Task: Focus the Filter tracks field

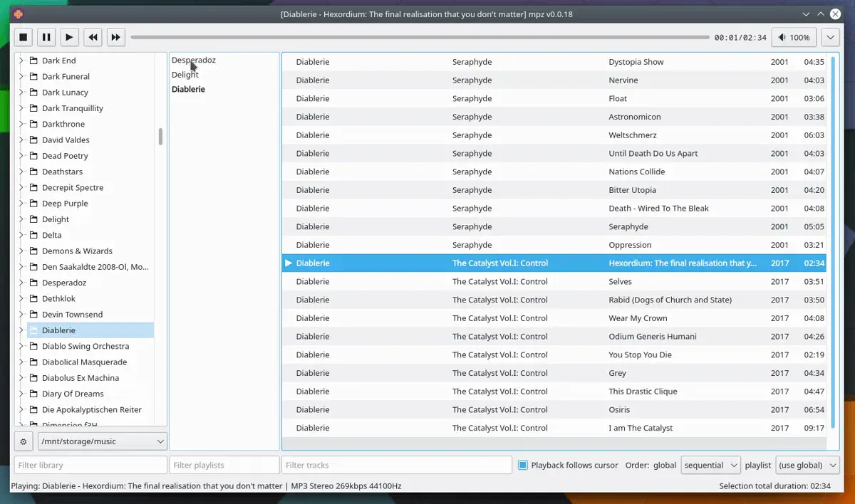Action: (x=397, y=465)
